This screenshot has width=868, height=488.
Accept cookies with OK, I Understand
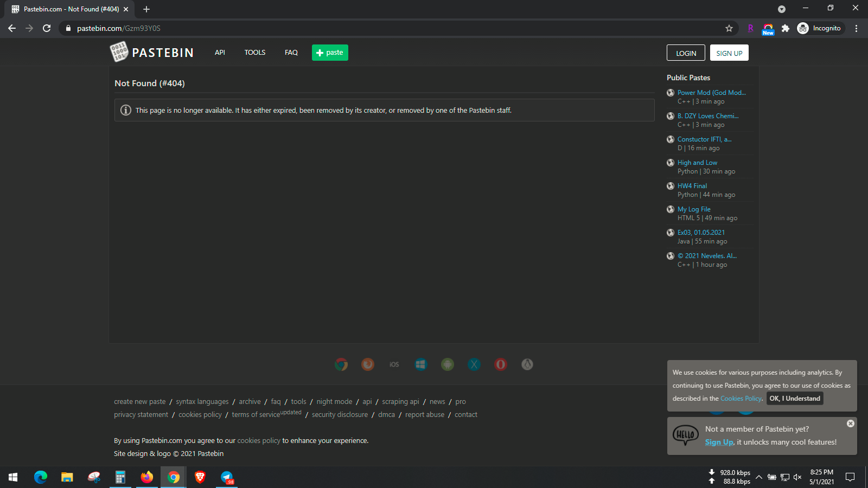click(795, 399)
